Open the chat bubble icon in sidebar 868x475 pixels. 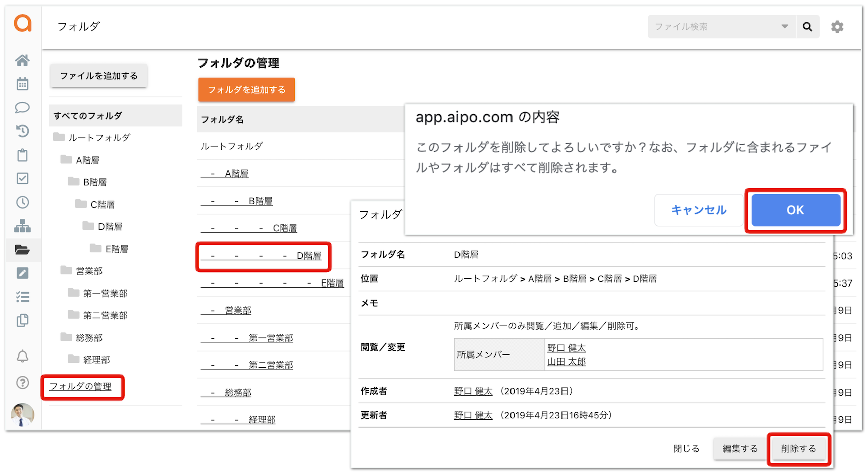coord(22,108)
